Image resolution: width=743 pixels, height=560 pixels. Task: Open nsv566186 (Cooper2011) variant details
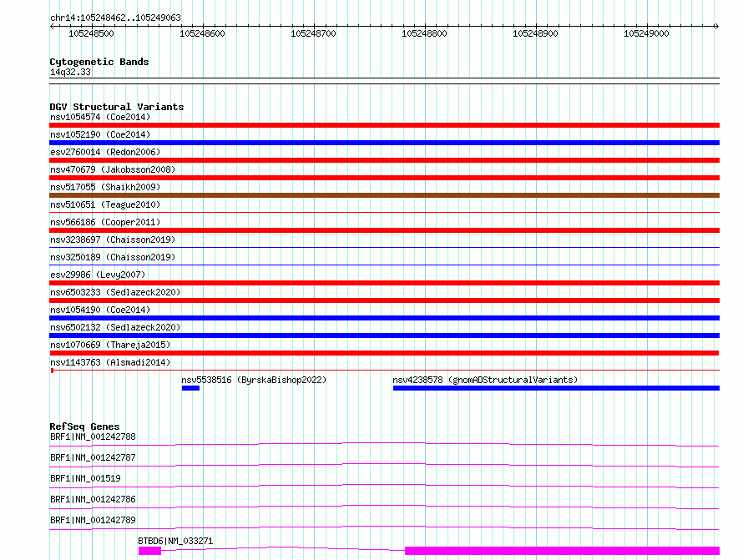pos(105,222)
